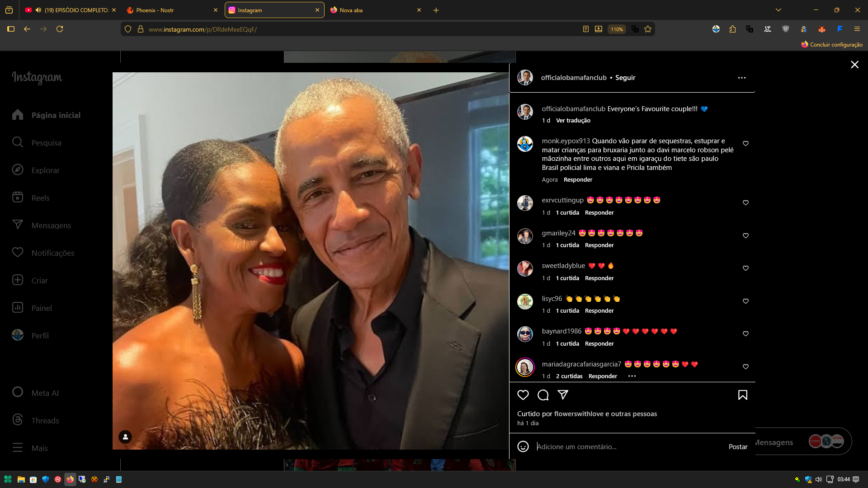Viewport: 868px width, 488px height.
Task: Click the 110% zoom level indicator
Action: pyautogui.click(x=617, y=29)
